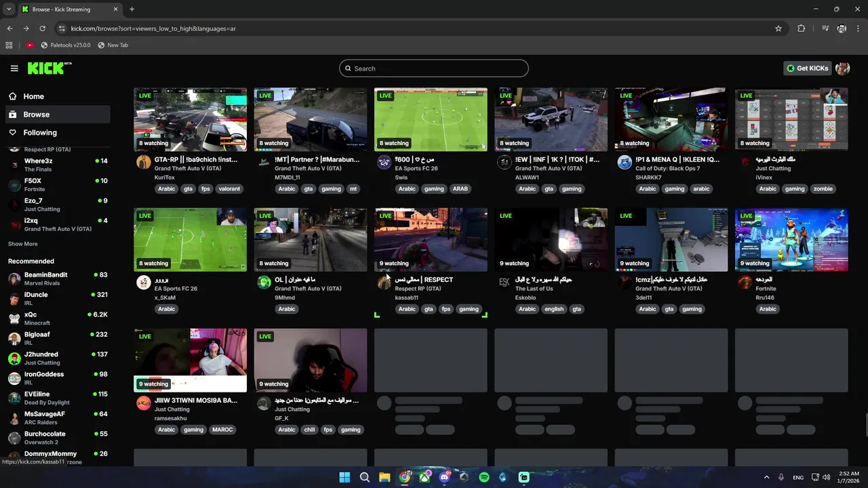Show hidden tray icons chevron

767,477
